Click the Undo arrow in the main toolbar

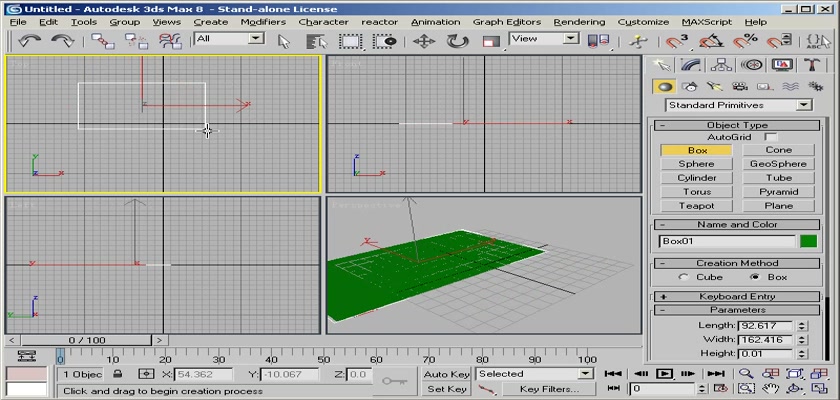[x=29, y=41]
